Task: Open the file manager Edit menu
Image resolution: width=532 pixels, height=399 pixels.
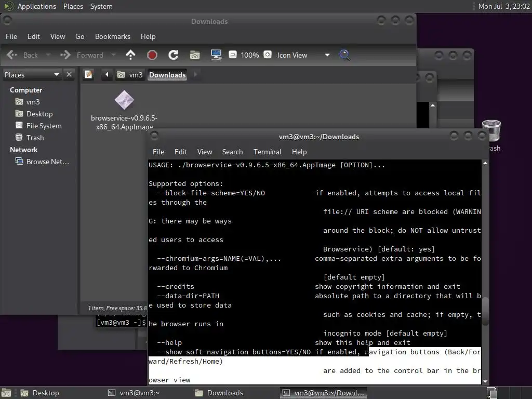Action: click(x=34, y=36)
